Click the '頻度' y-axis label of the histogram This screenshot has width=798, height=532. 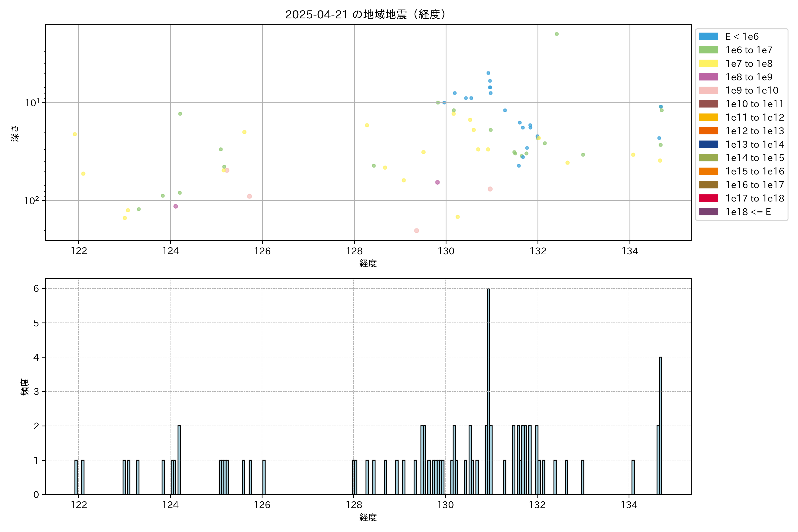click(x=25, y=387)
